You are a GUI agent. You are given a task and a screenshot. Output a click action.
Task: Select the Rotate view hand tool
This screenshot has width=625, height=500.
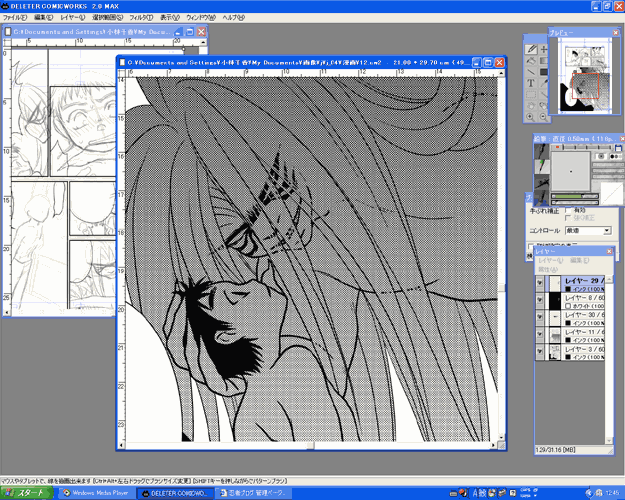click(543, 106)
